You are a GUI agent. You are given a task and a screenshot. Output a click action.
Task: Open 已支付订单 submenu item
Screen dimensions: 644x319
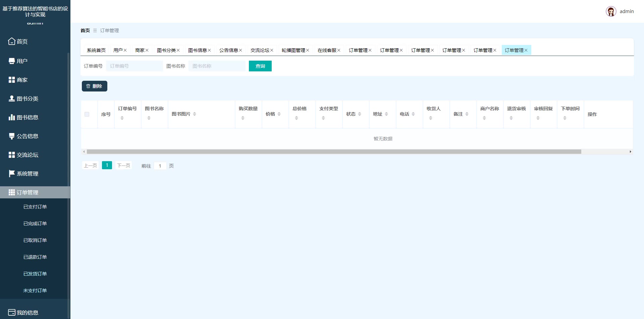tap(35, 207)
